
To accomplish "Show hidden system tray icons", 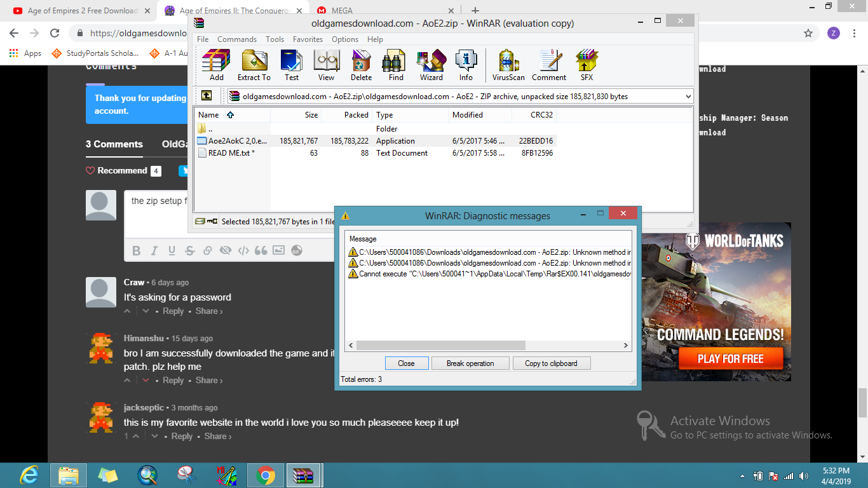I will pyautogui.click(x=743, y=476).
